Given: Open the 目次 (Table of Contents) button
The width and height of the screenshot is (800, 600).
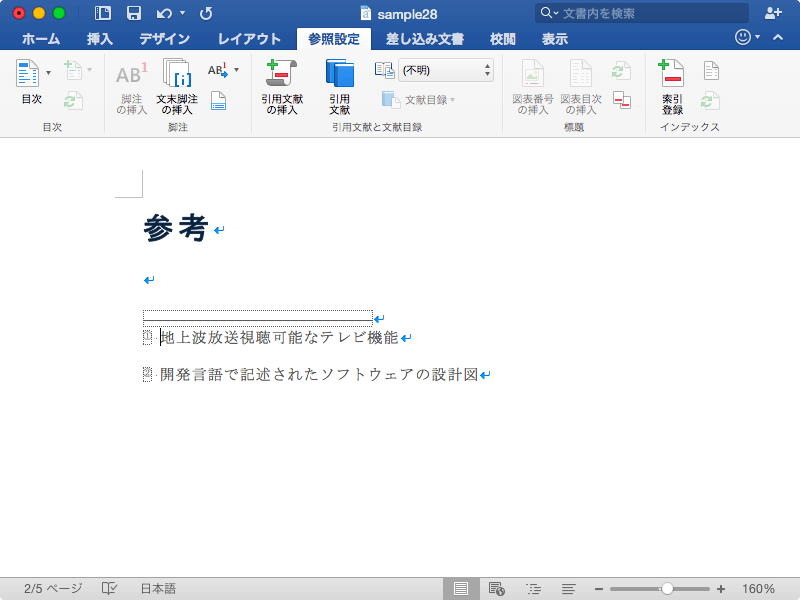Looking at the screenshot, I should 28,82.
